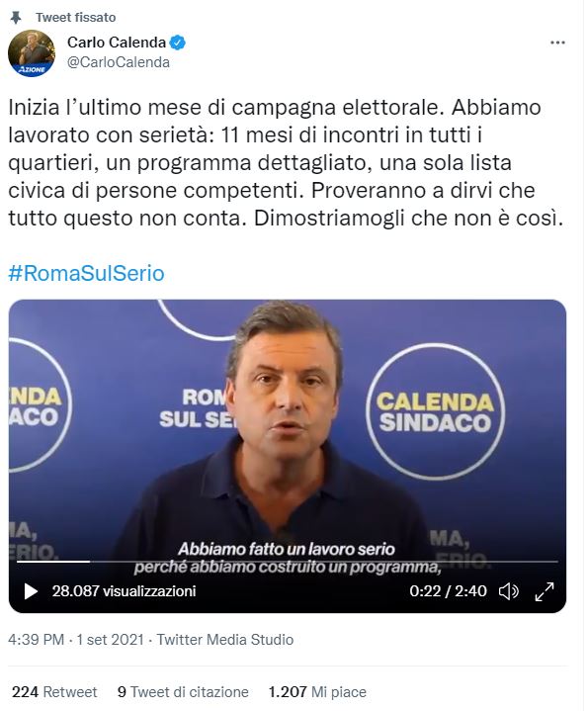The width and height of the screenshot is (588, 711).
Task: Open Carlo Calenda's profile avatar
Action: [x=32, y=53]
